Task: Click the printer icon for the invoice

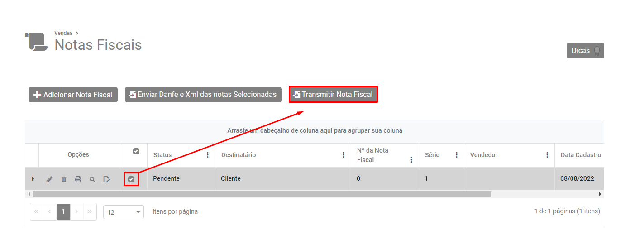Action: [78, 179]
